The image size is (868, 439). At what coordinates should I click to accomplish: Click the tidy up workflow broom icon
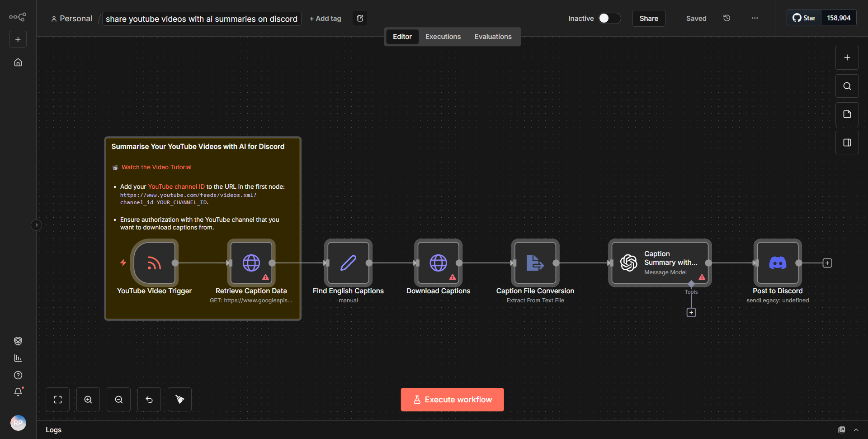coord(180,400)
